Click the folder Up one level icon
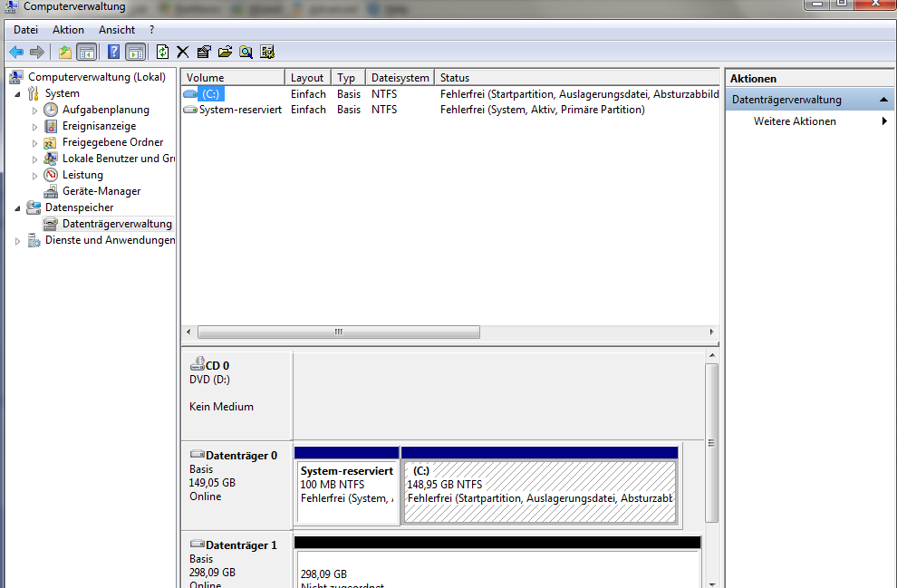The image size is (897, 588). (x=64, y=52)
